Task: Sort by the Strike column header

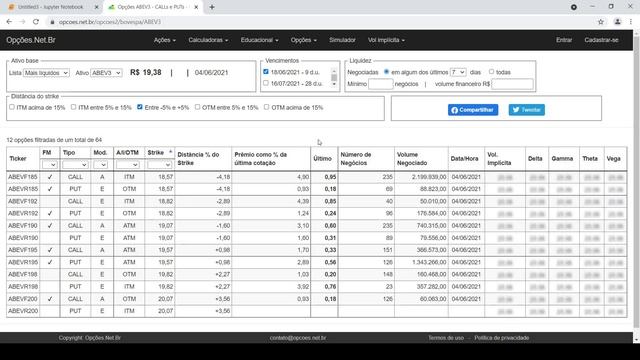Action: coord(160,153)
